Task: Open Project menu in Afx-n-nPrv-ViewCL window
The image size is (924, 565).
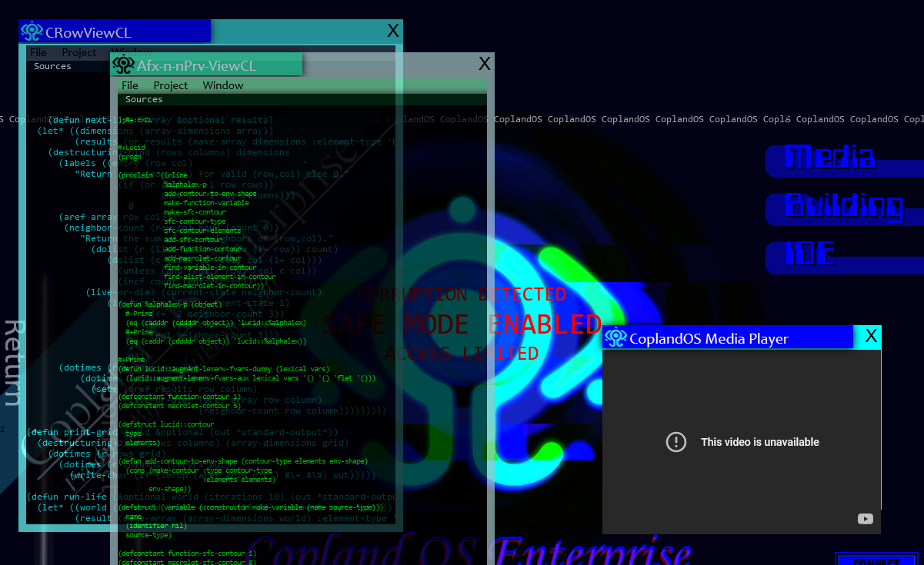Action: tap(171, 85)
